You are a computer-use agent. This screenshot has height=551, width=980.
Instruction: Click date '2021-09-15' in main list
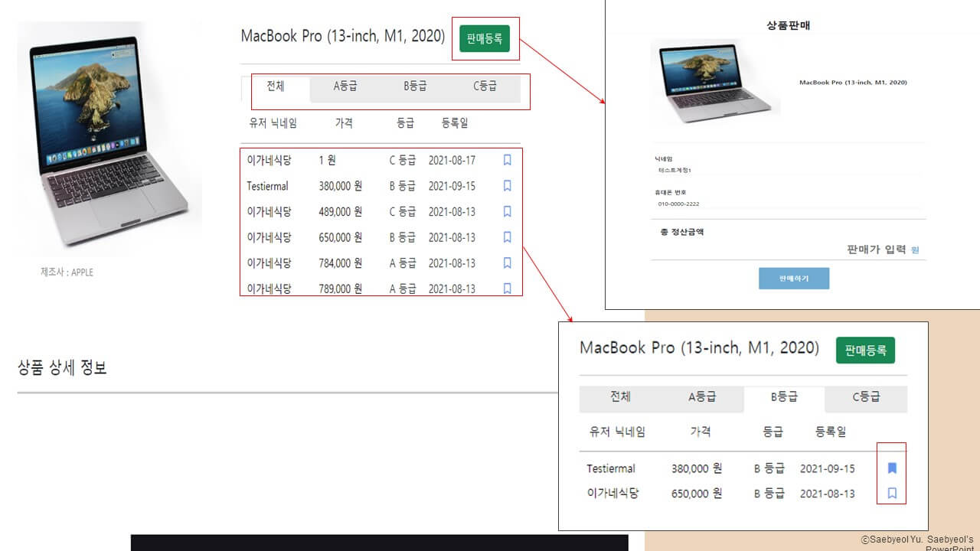tap(452, 186)
